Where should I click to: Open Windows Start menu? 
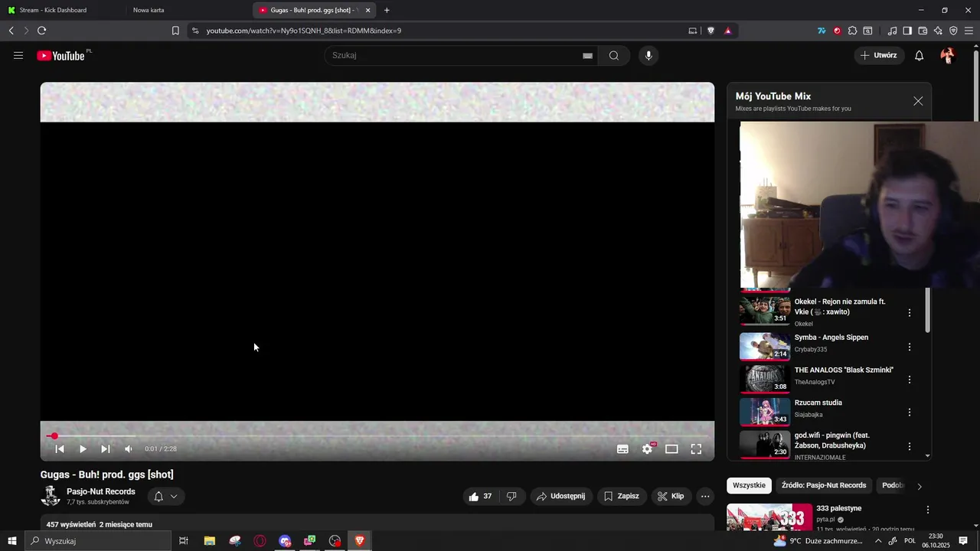point(11,541)
